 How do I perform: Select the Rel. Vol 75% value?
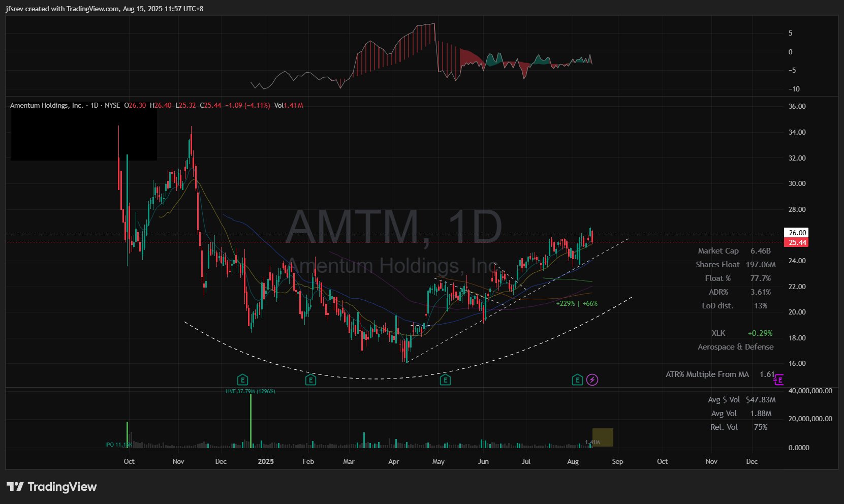coord(761,427)
